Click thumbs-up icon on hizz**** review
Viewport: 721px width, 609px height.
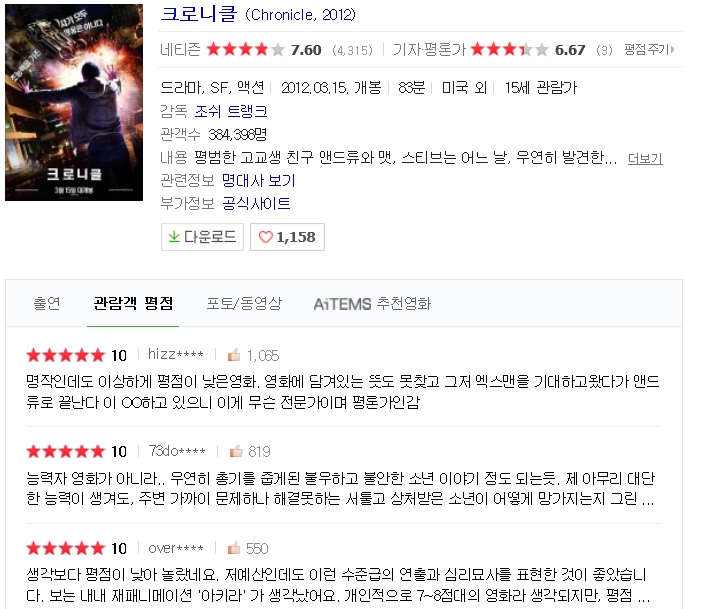click(234, 355)
